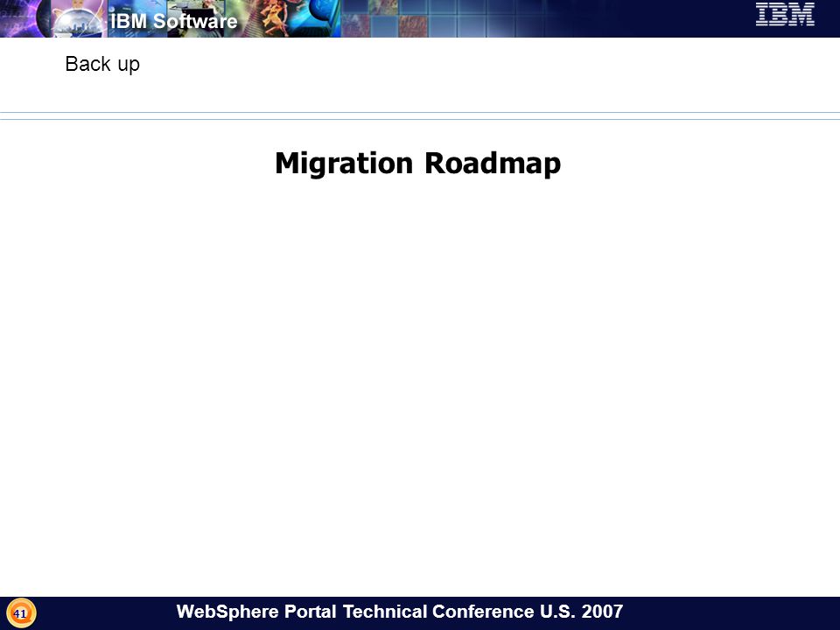The height and width of the screenshot is (630, 840).
Task: Click the 'WebSphere Portal Technical Conference U.S. 2007' footer
Action: [400, 612]
